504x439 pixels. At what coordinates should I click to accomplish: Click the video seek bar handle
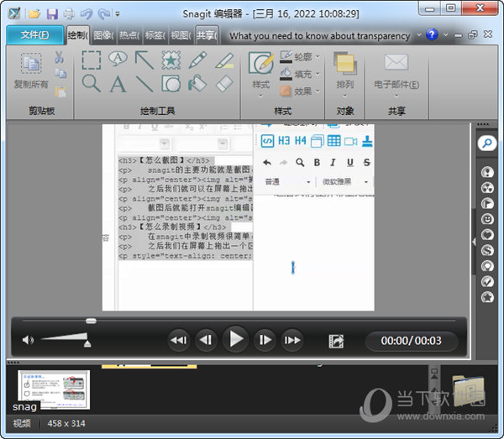click(91, 321)
